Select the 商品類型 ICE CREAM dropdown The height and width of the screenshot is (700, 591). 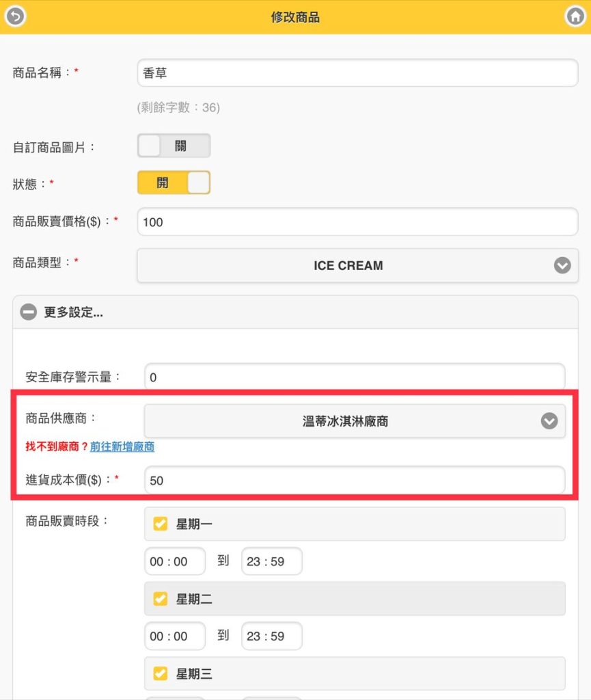point(357,265)
